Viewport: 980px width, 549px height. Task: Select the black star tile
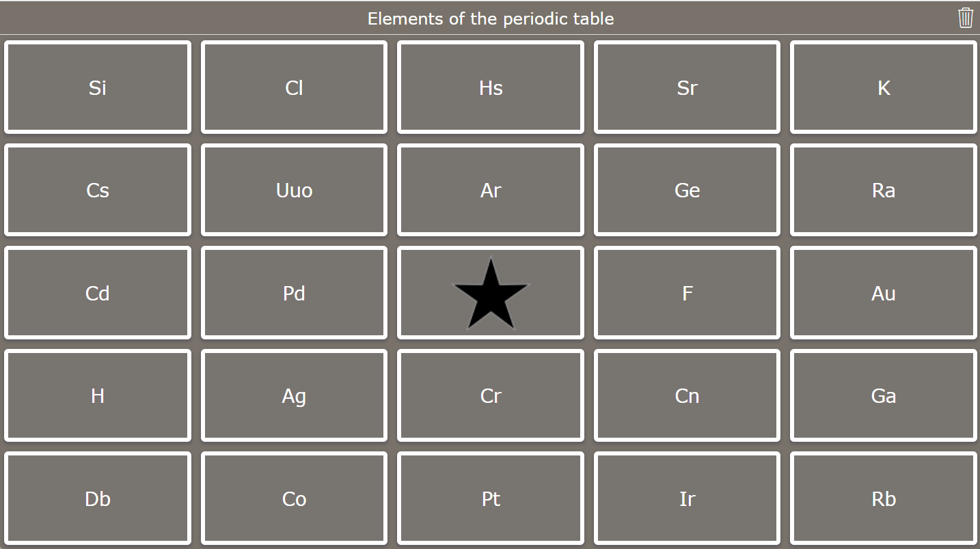(490, 293)
